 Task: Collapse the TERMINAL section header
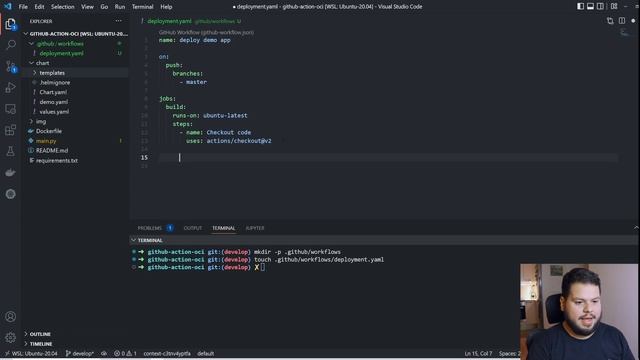tap(149, 240)
